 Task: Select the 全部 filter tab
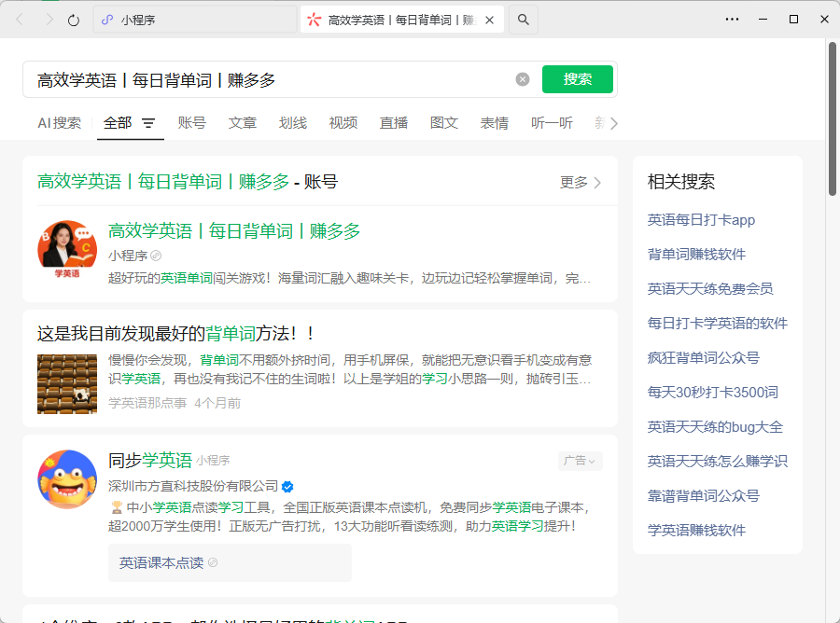(118, 123)
